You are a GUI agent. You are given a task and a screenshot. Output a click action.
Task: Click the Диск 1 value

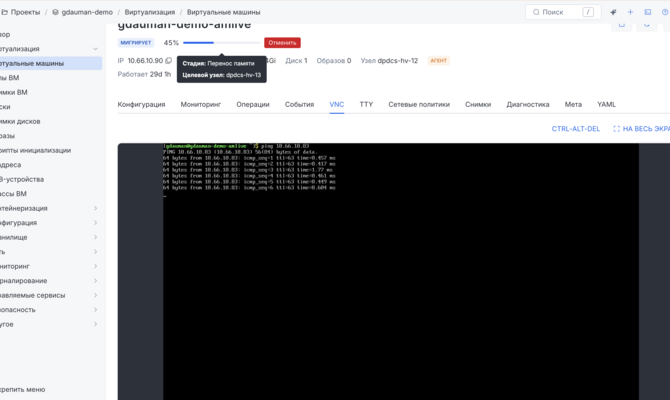tap(296, 61)
